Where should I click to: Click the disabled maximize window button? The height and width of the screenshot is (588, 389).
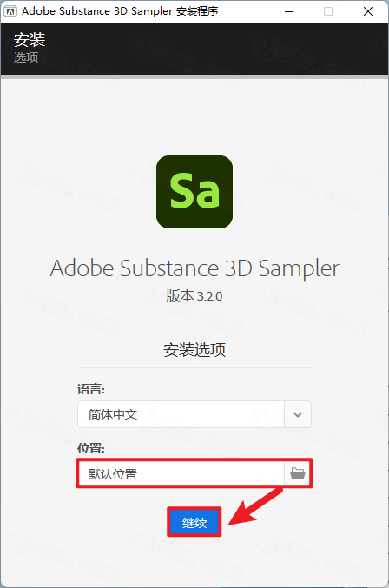[x=328, y=11]
